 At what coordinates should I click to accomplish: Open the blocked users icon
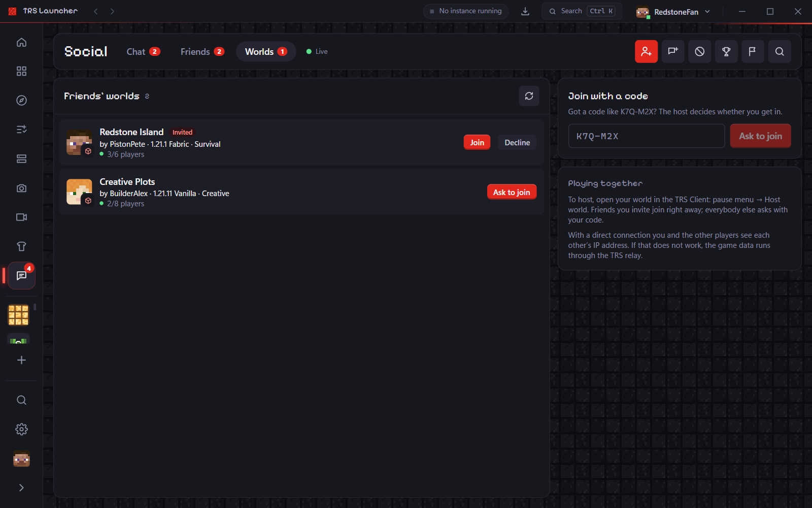[700, 51]
